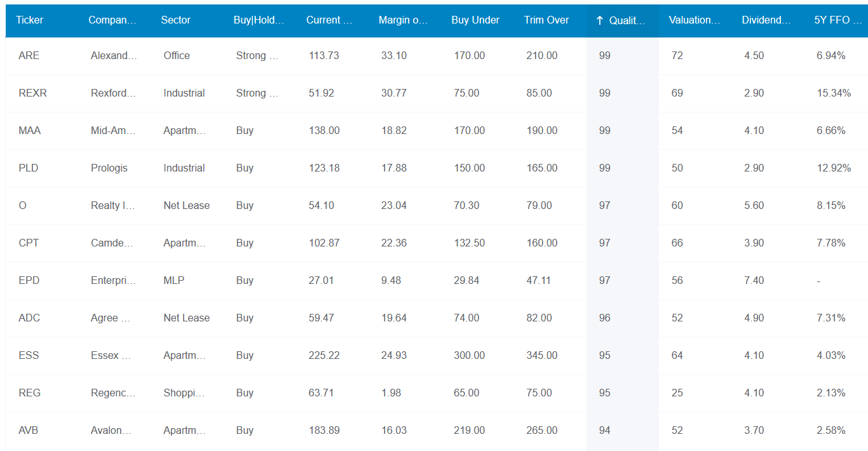Click the Realty Income ticker O
The height and width of the screenshot is (451, 868).
23,206
